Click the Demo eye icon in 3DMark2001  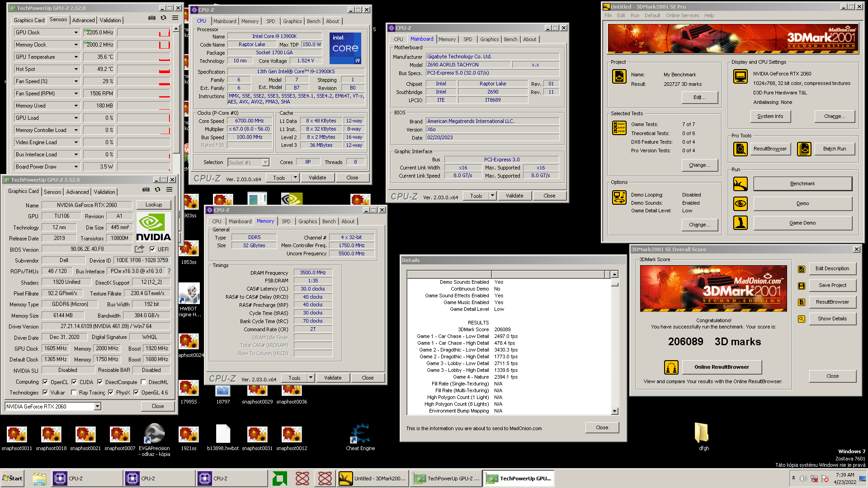click(x=740, y=204)
